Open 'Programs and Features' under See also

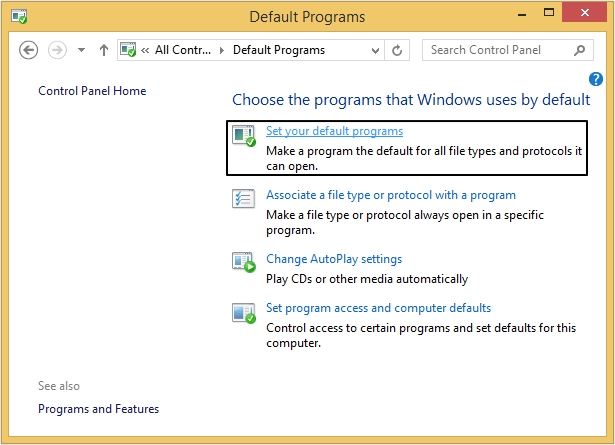click(x=98, y=409)
